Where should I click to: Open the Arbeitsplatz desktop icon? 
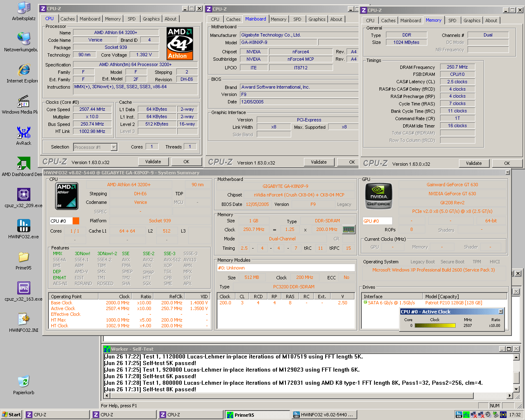pyautogui.click(x=23, y=12)
